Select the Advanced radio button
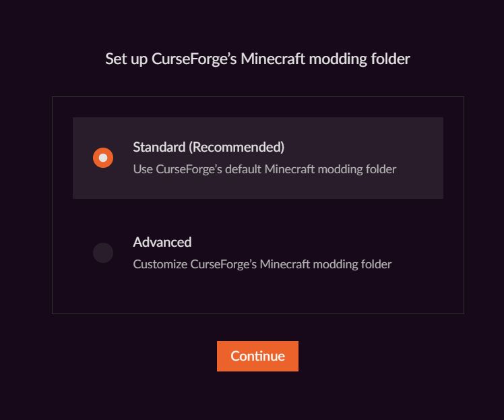 (103, 253)
